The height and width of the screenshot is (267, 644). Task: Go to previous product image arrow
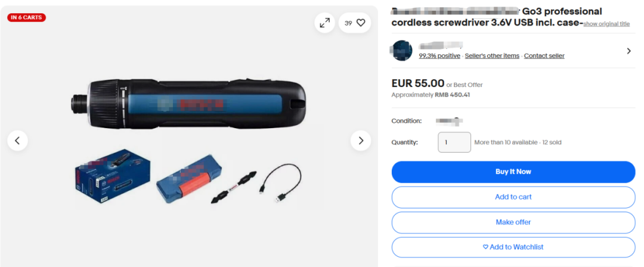click(x=18, y=141)
